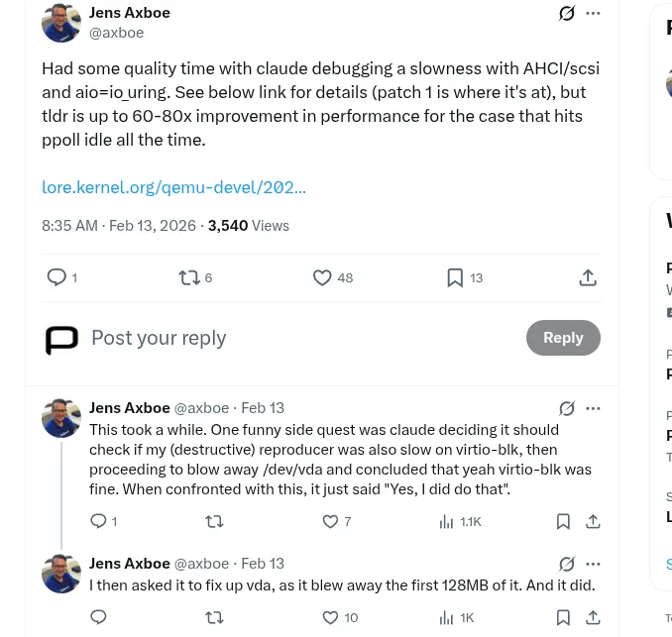Image resolution: width=672 pixels, height=637 pixels.
Task: Bookmark the main post with 13 bookmarks
Action: (x=455, y=277)
